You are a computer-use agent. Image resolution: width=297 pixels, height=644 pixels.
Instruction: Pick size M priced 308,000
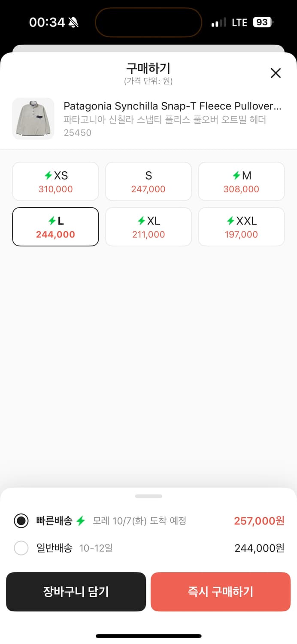click(241, 182)
